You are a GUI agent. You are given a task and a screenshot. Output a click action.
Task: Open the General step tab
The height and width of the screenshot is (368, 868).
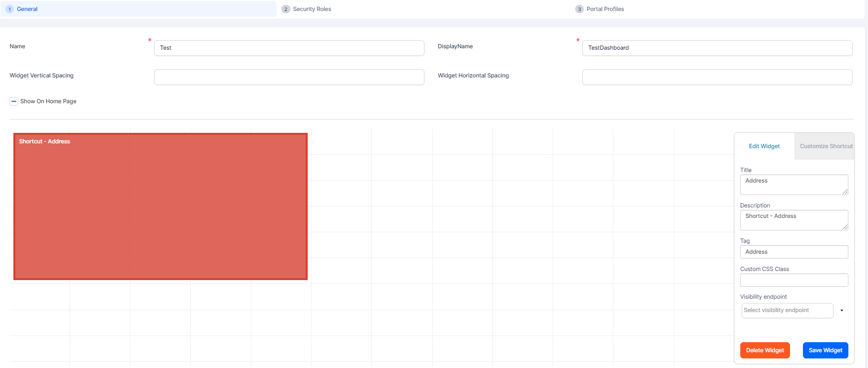click(x=27, y=9)
